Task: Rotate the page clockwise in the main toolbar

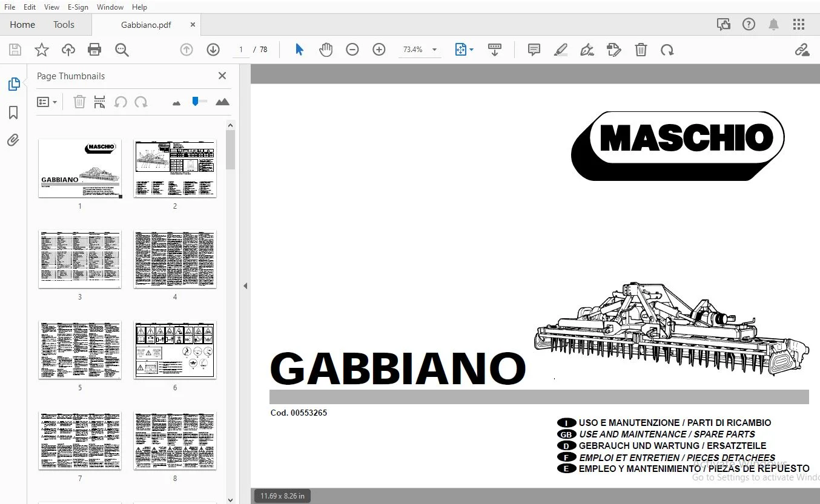Action: pos(667,50)
